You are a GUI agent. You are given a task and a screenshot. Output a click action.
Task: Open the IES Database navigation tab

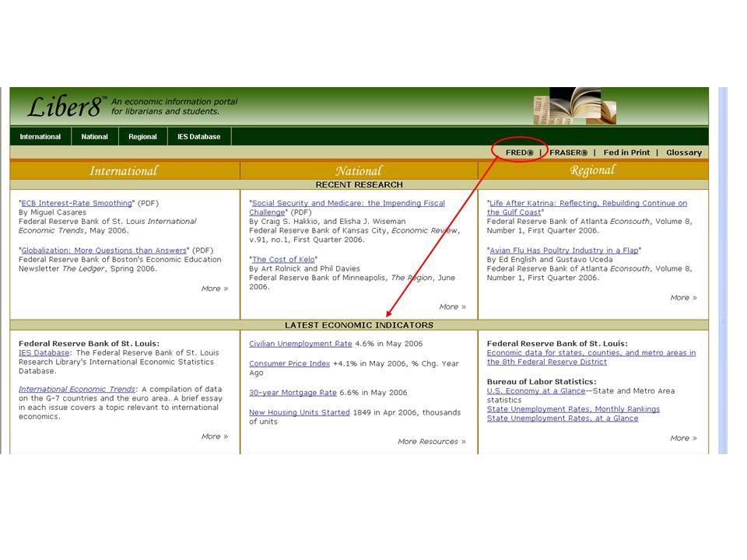199,137
